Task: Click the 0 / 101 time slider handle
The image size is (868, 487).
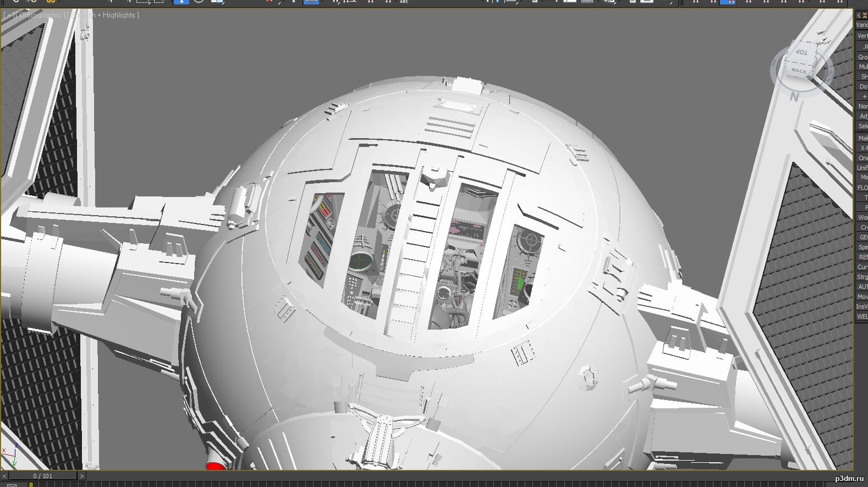Action: [x=43, y=476]
